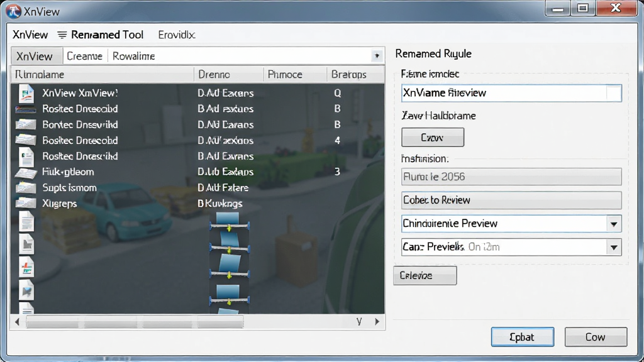Image resolution: width=644 pixels, height=362 pixels.
Task: Select the icon of Xugreps row
Action: coord(25,203)
